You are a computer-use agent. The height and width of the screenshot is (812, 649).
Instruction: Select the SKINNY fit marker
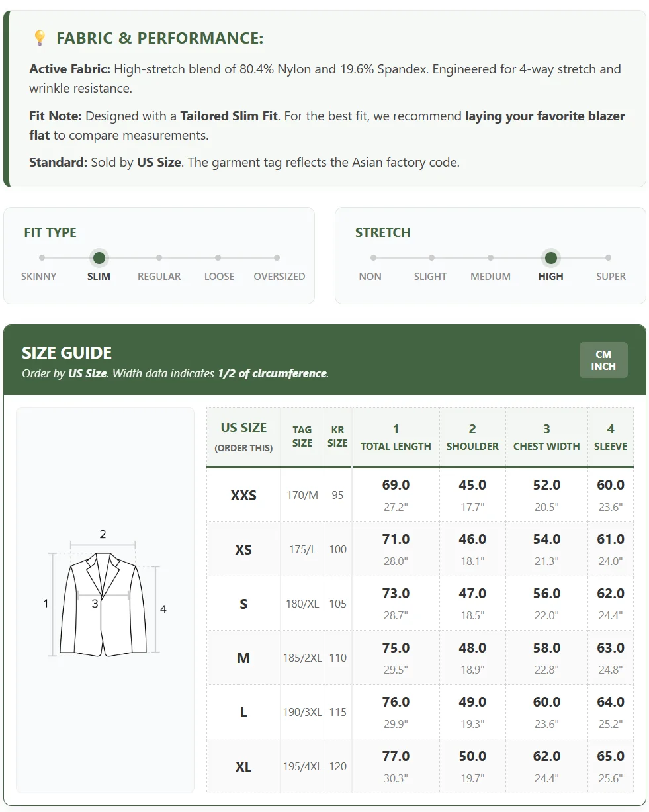coord(42,258)
